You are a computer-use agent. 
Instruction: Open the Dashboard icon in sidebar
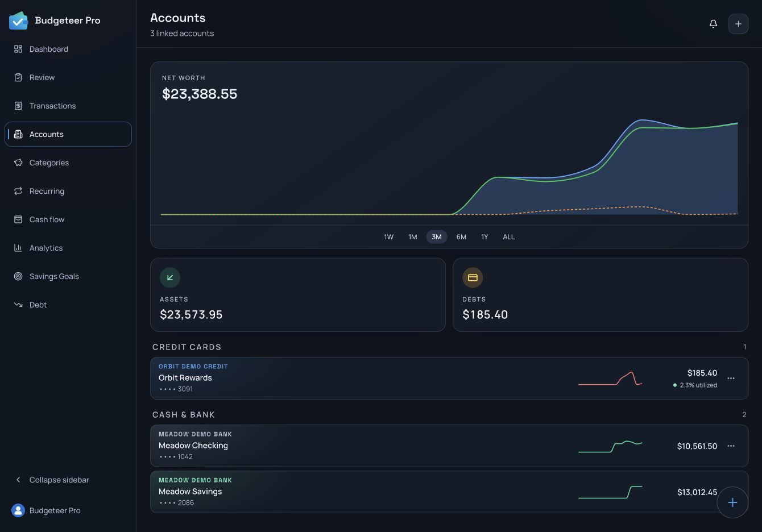pyautogui.click(x=18, y=49)
